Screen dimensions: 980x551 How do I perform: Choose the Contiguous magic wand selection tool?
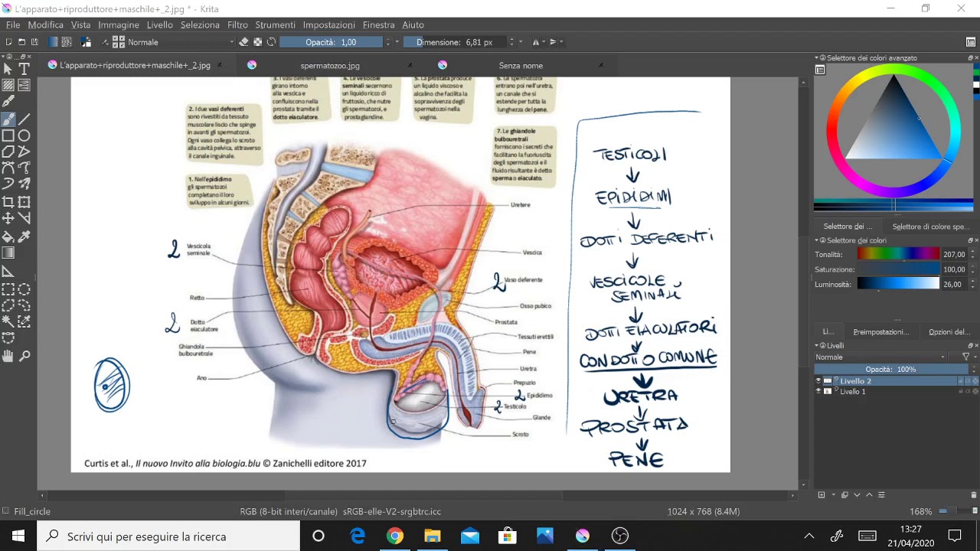8,321
